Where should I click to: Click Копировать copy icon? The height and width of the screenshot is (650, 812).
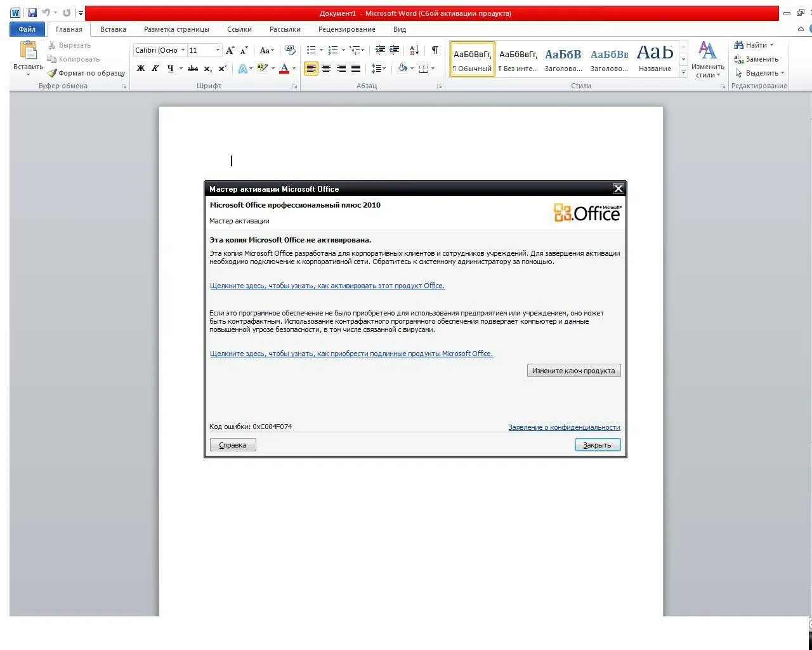pyautogui.click(x=52, y=59)
